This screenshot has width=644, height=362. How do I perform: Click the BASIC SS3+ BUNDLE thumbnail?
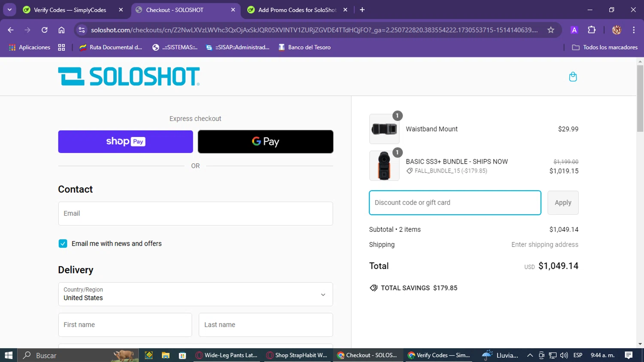click(384, 166)
